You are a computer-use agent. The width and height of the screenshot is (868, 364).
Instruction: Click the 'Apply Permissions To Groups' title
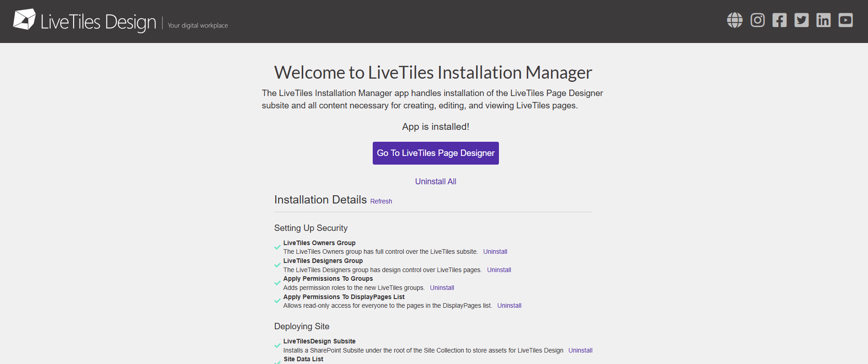coord(328,278)
